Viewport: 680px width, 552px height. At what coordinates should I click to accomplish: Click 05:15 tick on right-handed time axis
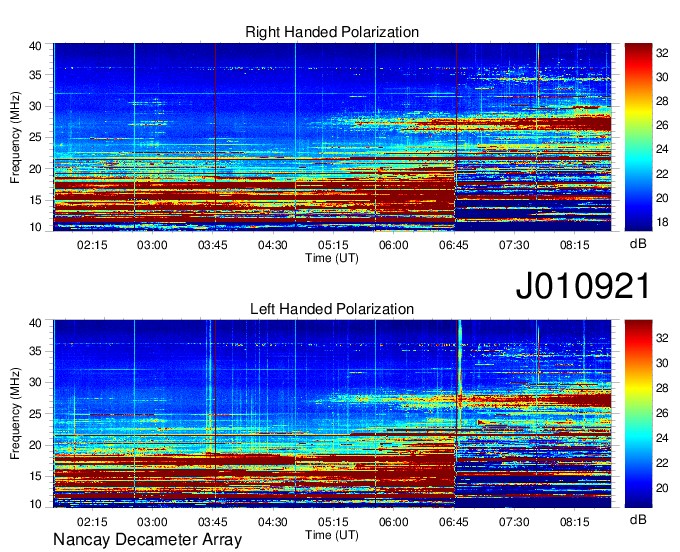click(333, 245)
